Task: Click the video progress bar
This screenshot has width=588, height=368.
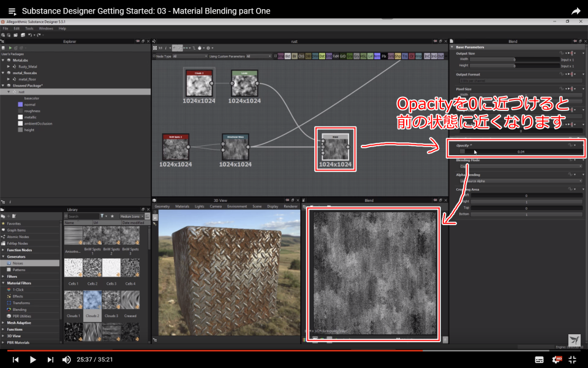Action: (294, 350)
